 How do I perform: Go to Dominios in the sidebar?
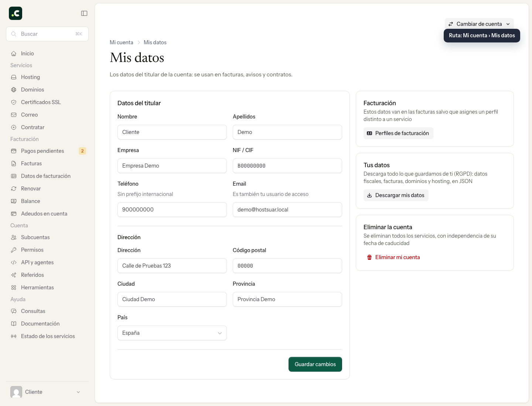47,90
